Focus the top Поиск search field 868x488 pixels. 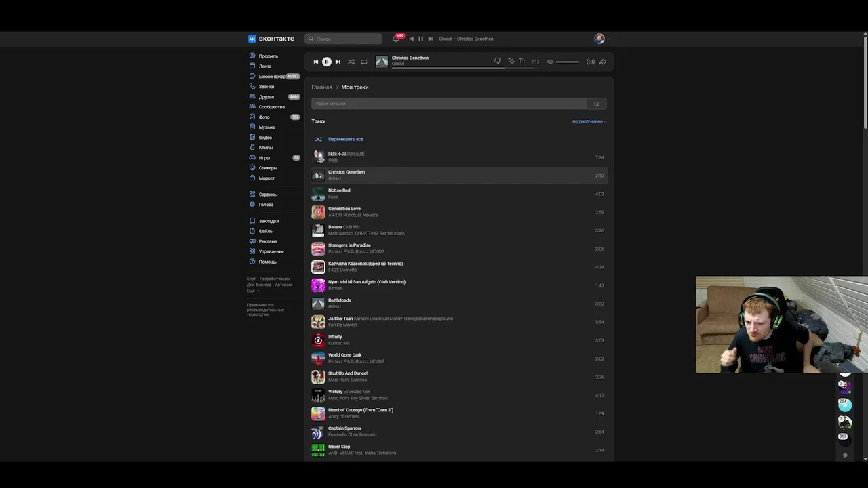click(x=344, y=39)
